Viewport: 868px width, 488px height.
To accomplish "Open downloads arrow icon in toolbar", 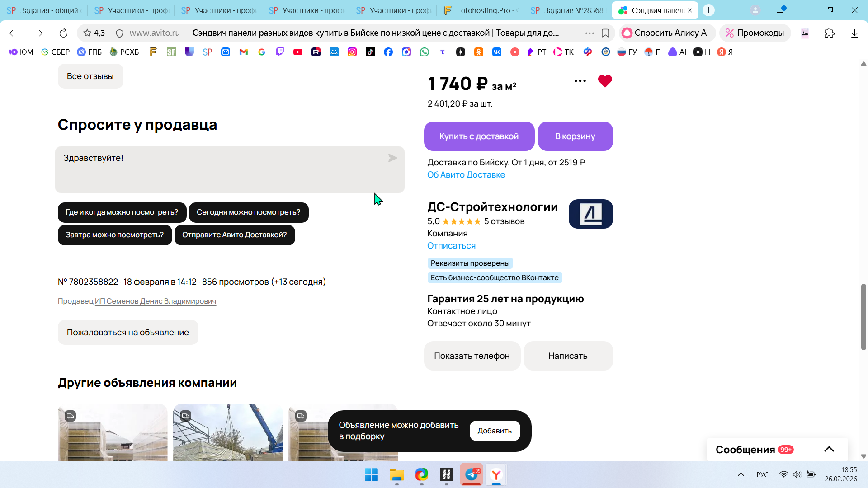I will 854,33.
